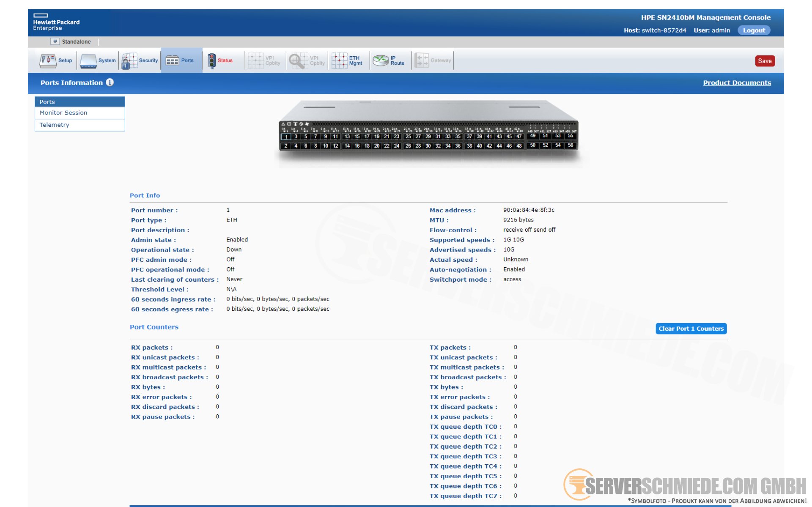Open the ETH Mgmt icon

(347, 60)
